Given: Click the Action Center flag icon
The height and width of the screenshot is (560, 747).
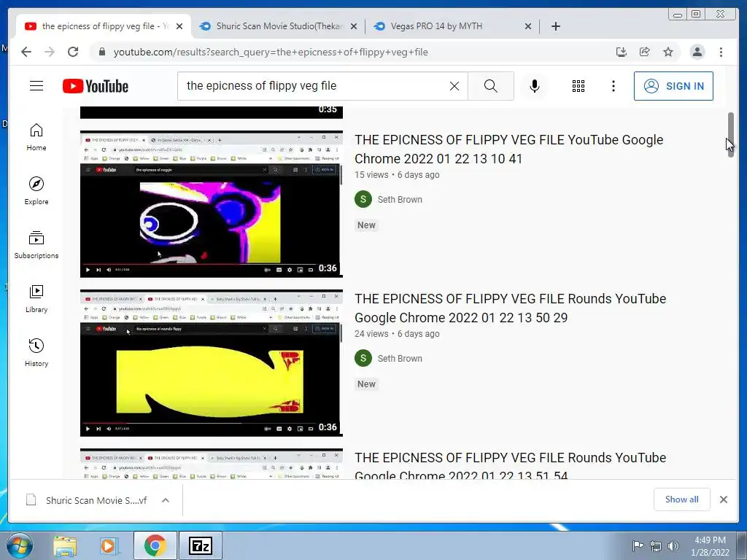Looking at the screenshot, I should [638, 545].
